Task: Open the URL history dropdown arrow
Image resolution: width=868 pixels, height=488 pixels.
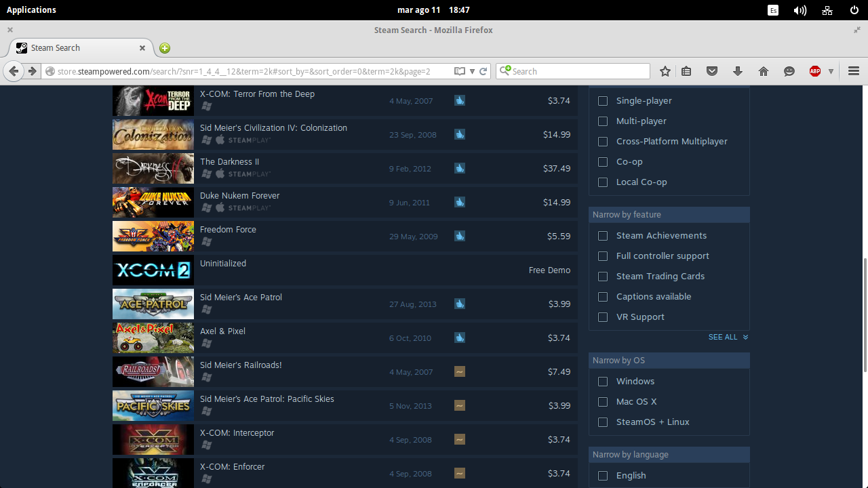Action: click(472, 71)
